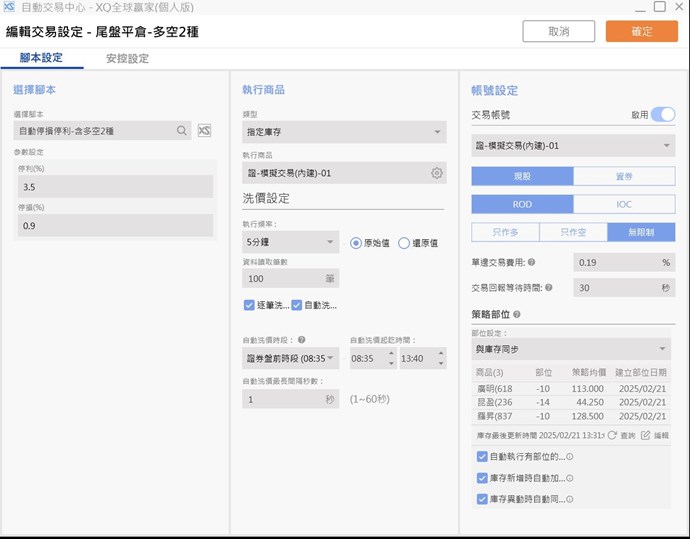The height and width of the screenshot is (539, 690).
Task: Uncheck the 庫存新增時自動加 checkbox
Action: [x=483, y=478]
